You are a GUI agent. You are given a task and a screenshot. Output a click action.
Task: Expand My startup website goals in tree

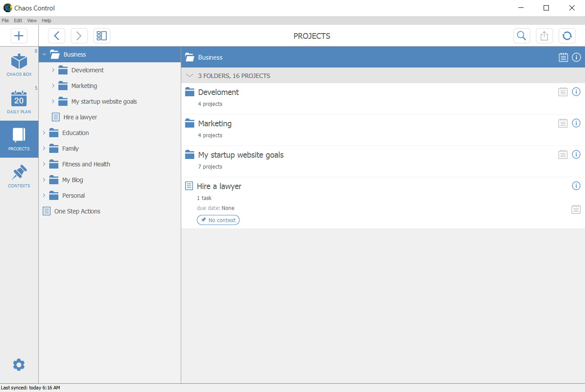(53, 101)
